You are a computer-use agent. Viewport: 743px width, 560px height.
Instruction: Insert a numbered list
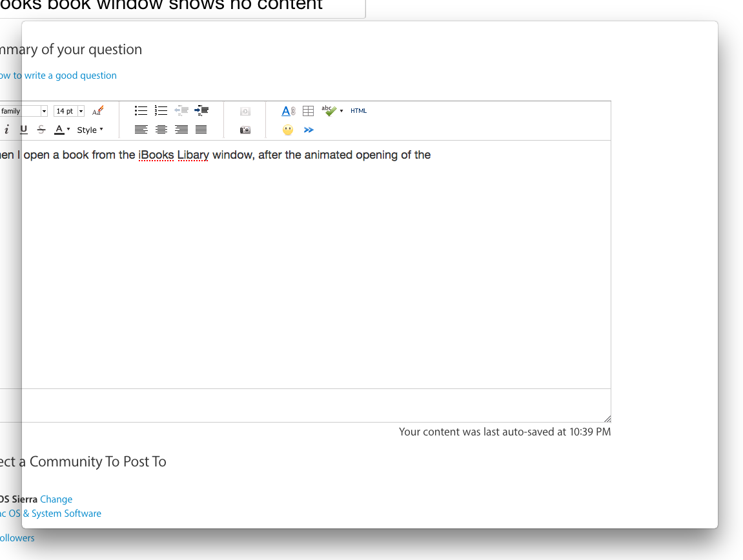point(161,111)
